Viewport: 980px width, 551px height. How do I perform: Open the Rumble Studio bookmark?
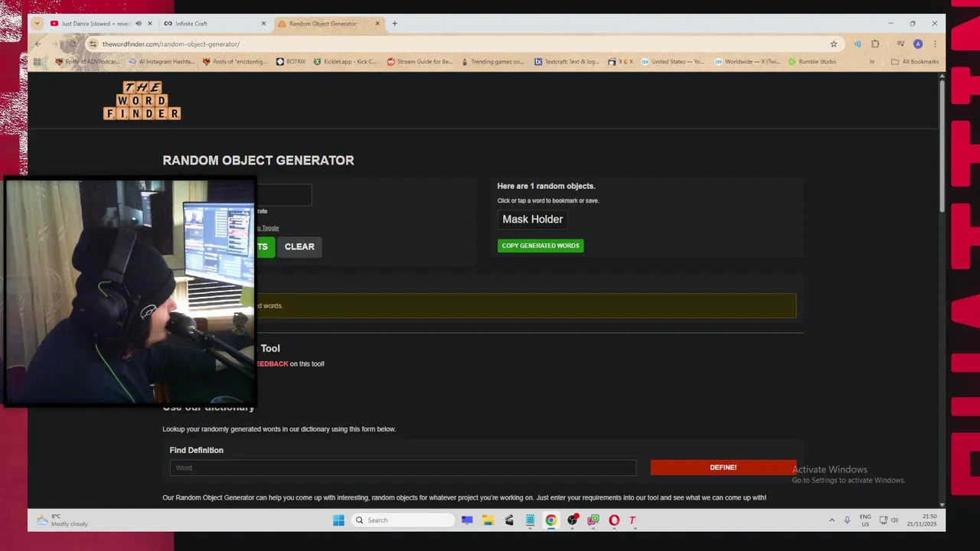tap(812, 62)
